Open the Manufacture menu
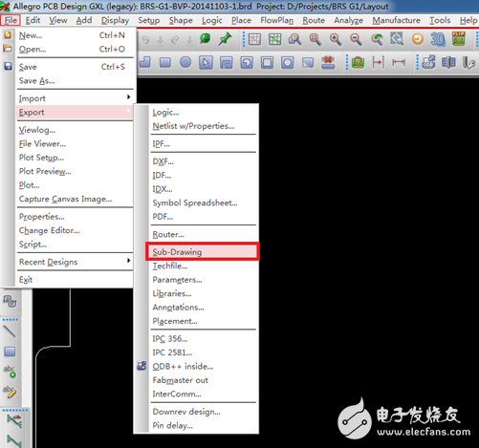479x448 pixels. pos(396,20)
